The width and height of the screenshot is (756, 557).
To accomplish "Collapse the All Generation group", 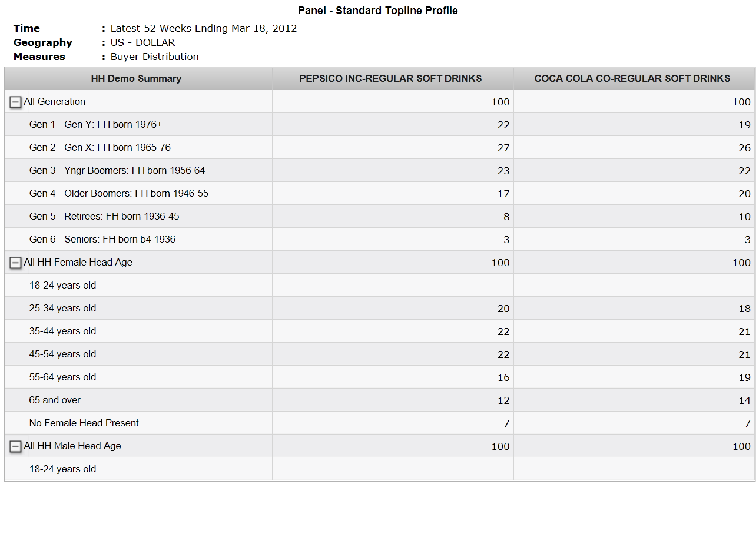I will (x=16, y=102).
